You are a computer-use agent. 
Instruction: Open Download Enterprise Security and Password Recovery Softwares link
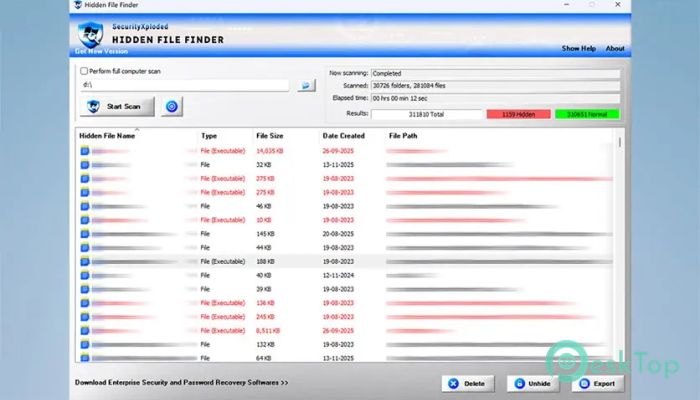(x=181, y=383)
